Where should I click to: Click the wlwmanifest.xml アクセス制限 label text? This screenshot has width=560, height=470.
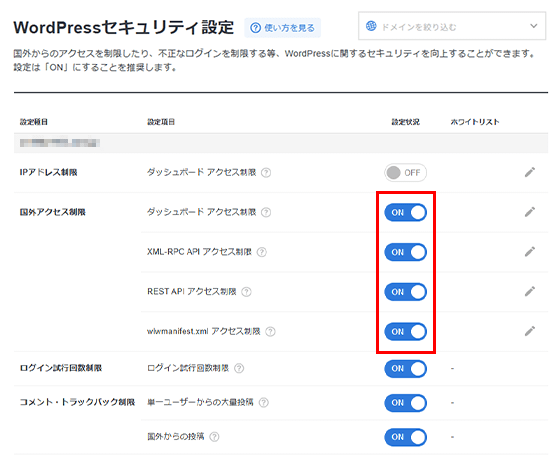point(204,331)
